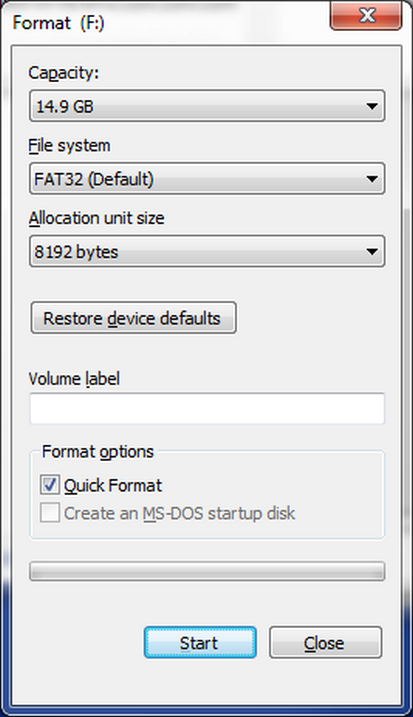Screen dimensions: 413x717
Task: Open the 8192 bytes allocation size list
Action: point(207,251)
